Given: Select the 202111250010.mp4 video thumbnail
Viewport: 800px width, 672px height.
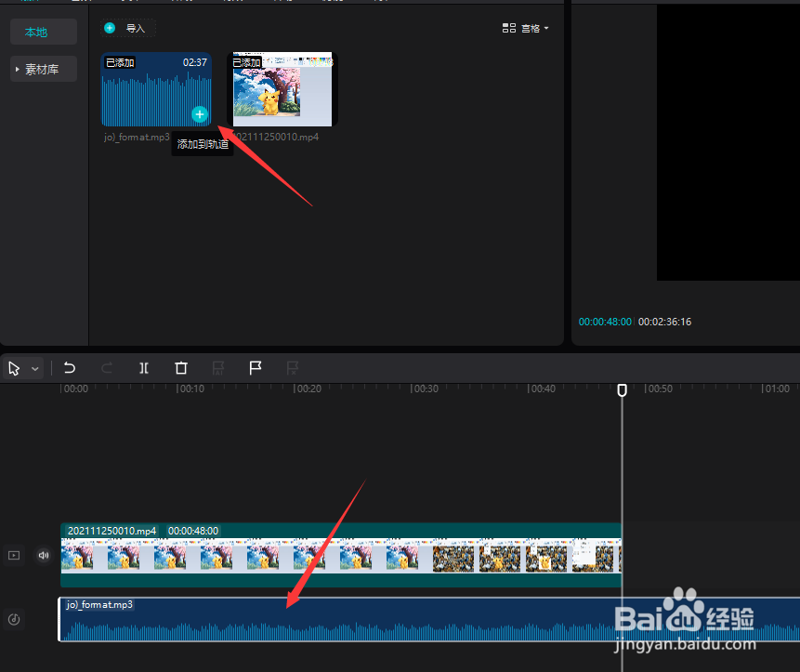Looking at the screenshot, I should 282,89.
